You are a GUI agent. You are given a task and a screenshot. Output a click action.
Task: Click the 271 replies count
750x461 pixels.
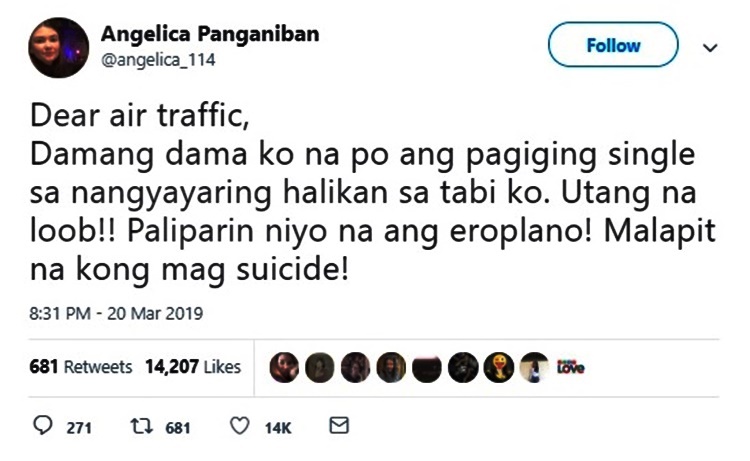tap(79, 428)
